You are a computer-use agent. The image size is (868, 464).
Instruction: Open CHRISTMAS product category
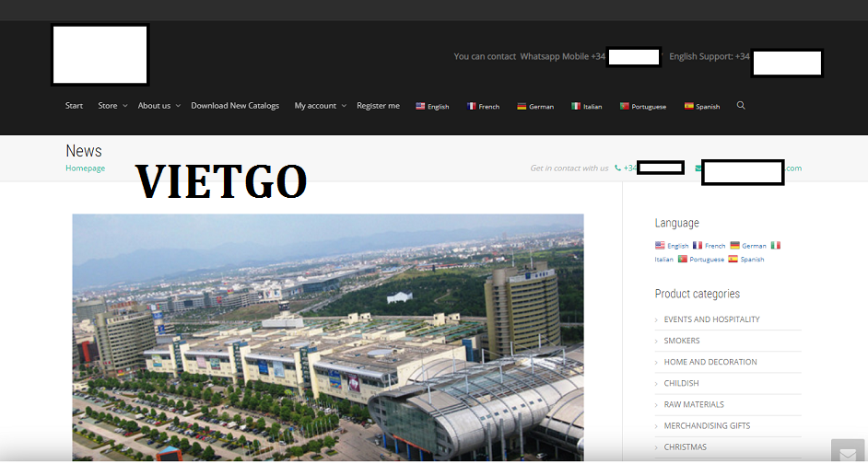pos(685,447)
